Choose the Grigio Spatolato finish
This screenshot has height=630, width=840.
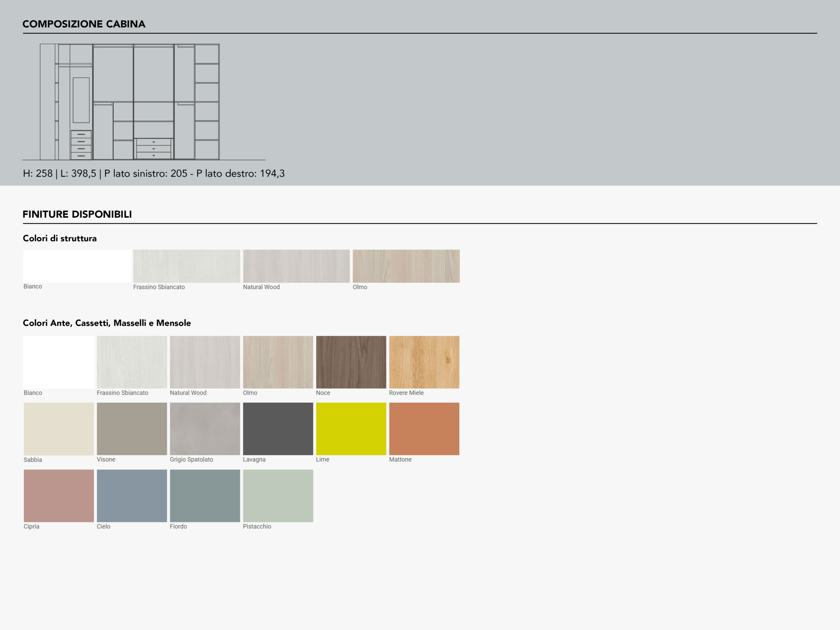[x=205, y=429]
